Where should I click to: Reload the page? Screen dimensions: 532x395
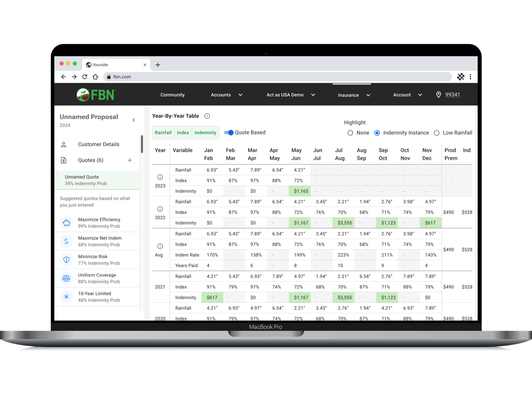[x=85, y=77]
